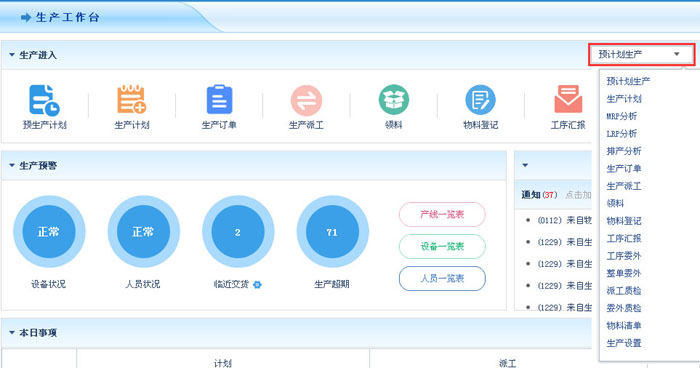Collapse the 本日事项 section

(x=12, y=333)
